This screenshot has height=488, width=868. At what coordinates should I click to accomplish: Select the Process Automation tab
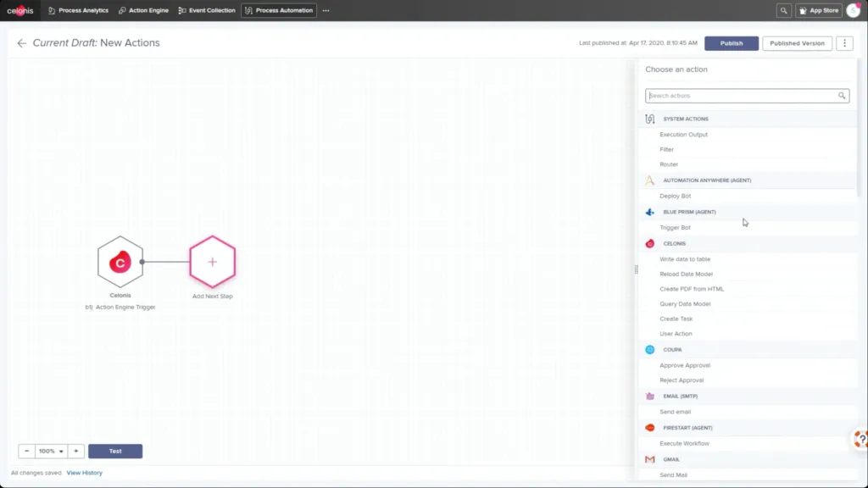point(279,10)
